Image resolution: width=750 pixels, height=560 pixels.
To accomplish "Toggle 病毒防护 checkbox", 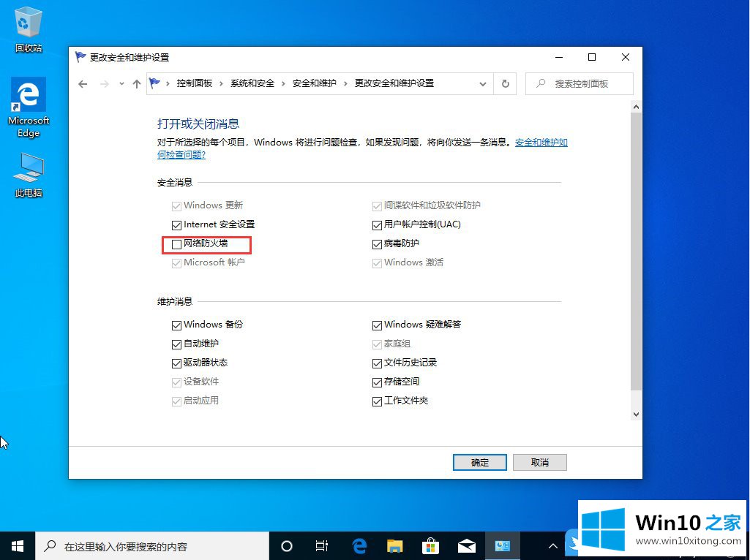I will [377, 244].
